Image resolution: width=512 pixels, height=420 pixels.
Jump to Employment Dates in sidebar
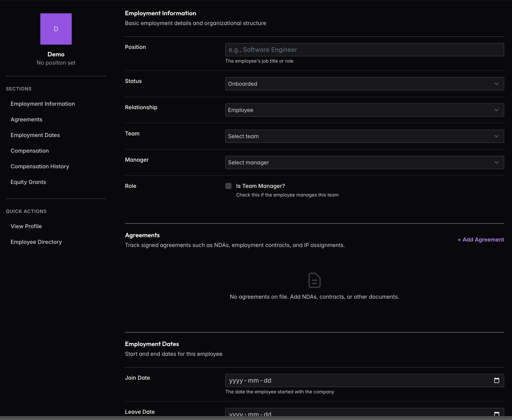tap(35, 135)
